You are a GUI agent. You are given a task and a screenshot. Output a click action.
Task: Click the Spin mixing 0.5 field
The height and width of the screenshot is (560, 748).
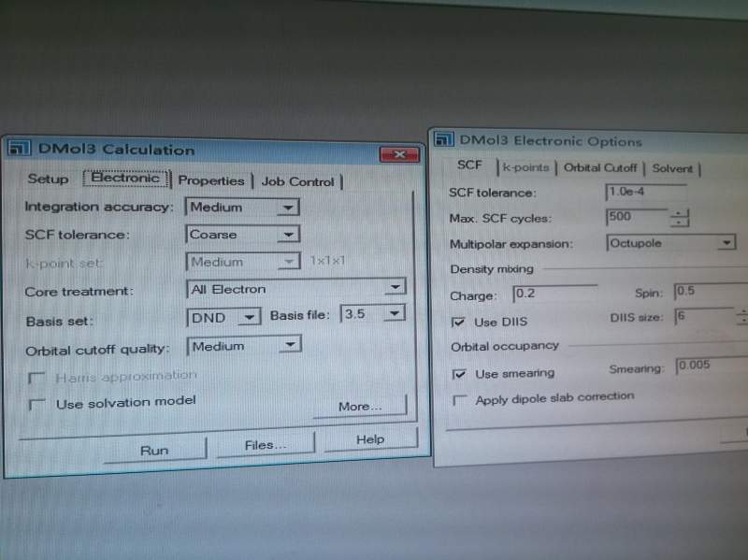[711, 292]
